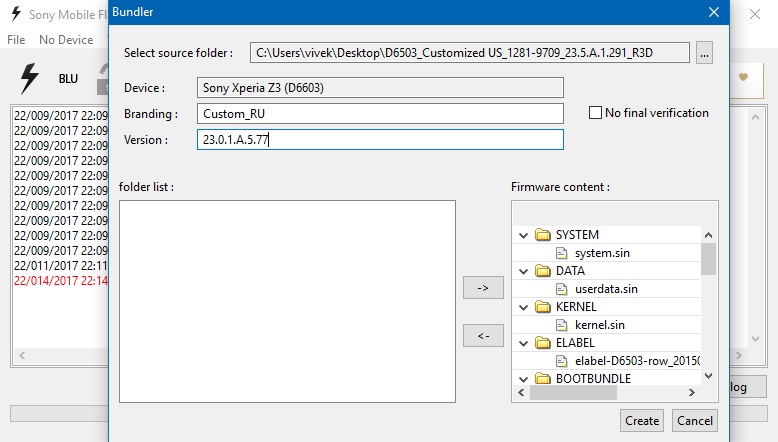
Task: Select the KERNEL folder icon
Action: point(543,307)
